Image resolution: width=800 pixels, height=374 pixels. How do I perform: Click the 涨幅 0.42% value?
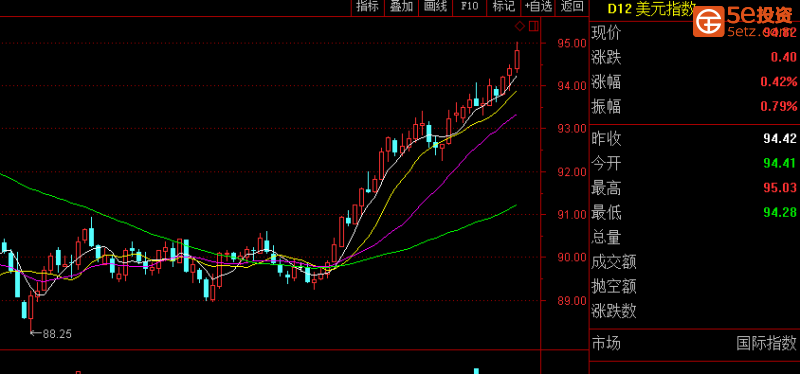point(779,82)
